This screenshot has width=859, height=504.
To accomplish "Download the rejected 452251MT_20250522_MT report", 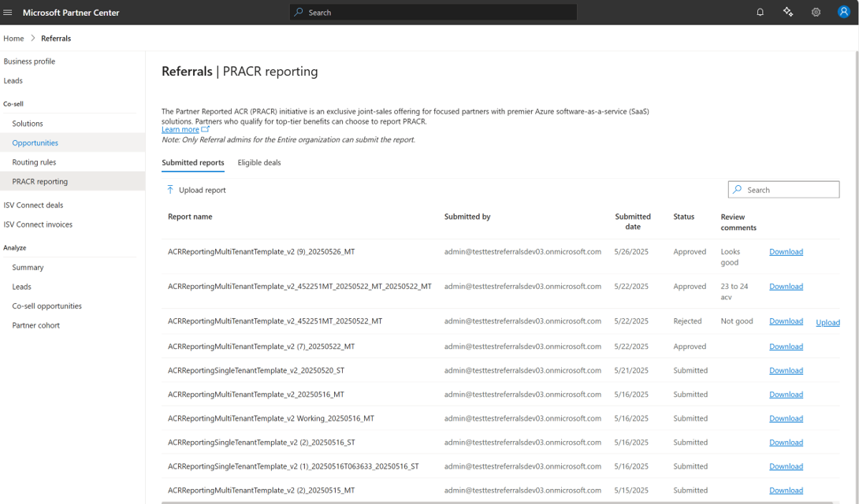I will [786, 321].
